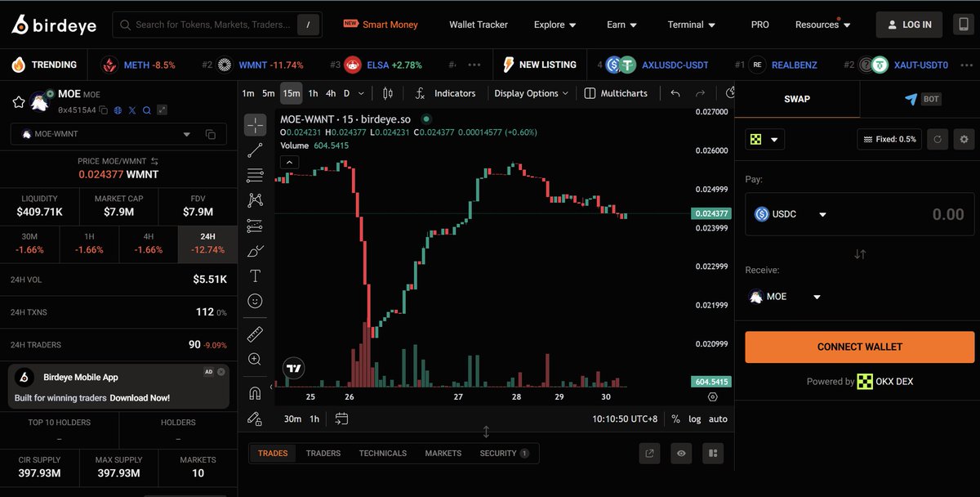Copy the 0x4515A4 token address

(x=104, y=110)
